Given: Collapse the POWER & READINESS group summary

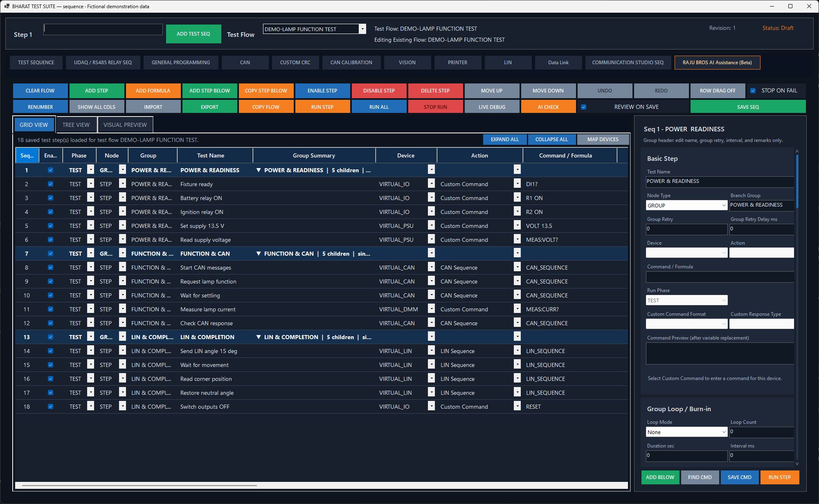Looking at the screenshot, I should pos(258,170).
